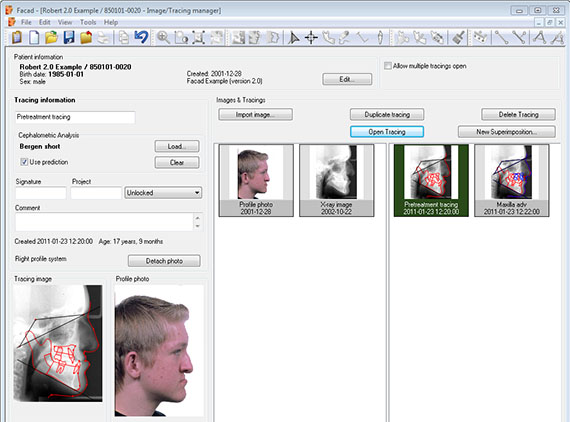This screenshot has height=422, width=570.
Task: Open the Tools menu
Action: click(x=88, y=22)
